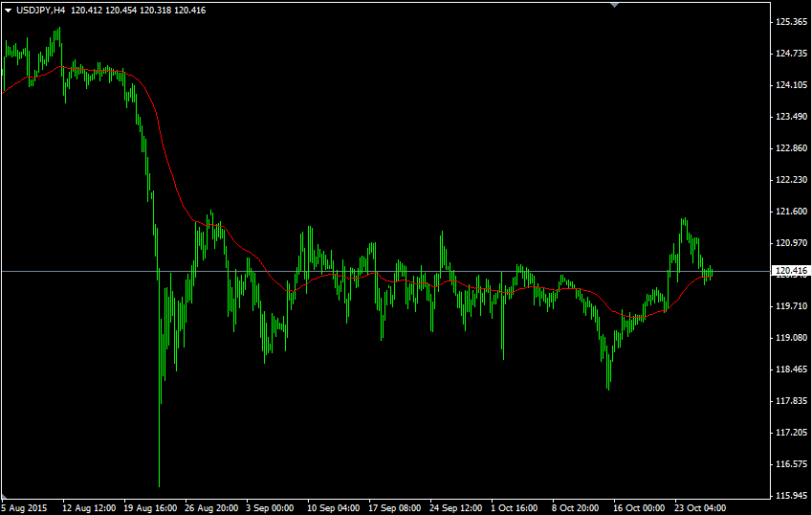The height and width of the screenshot is (515, 812).
Task: Click the highlighted current price label on the price axis
Action: (791, 271)
